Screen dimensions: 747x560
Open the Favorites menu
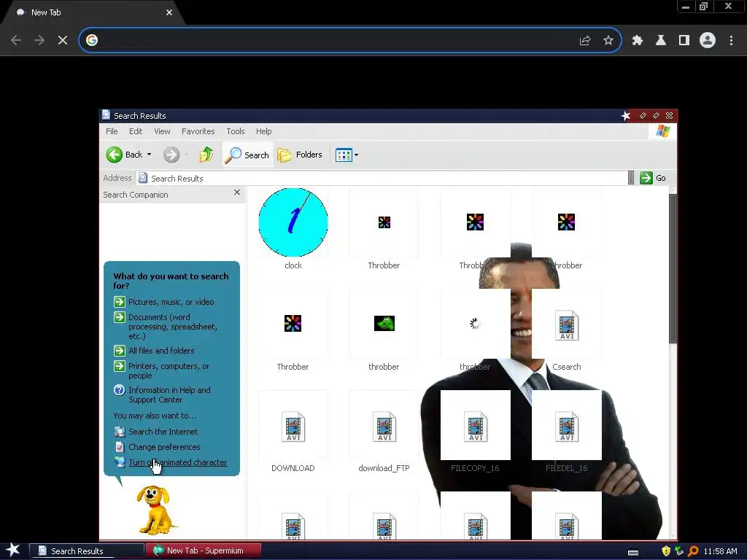point(198,131)
